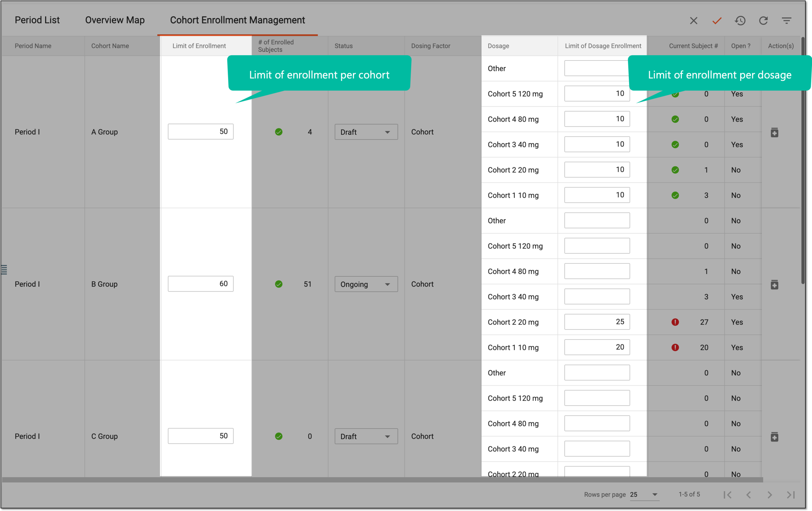This screenshot has height=511, width=812.
Task: Open the filter list icon
Action: click(786, 20)
